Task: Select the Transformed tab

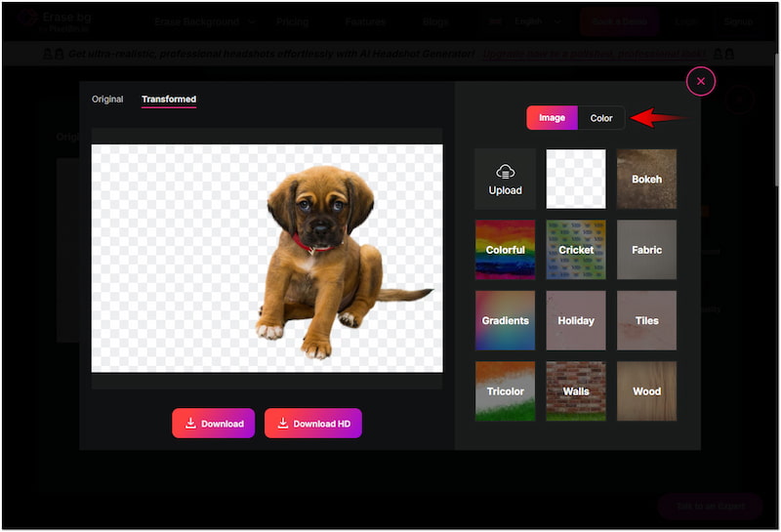Action: 169,100
